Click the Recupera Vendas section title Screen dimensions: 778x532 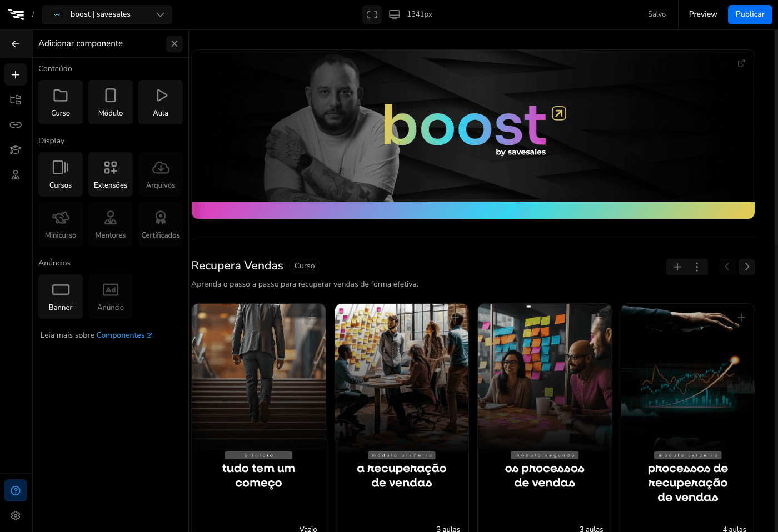click(x=237, y=266)
